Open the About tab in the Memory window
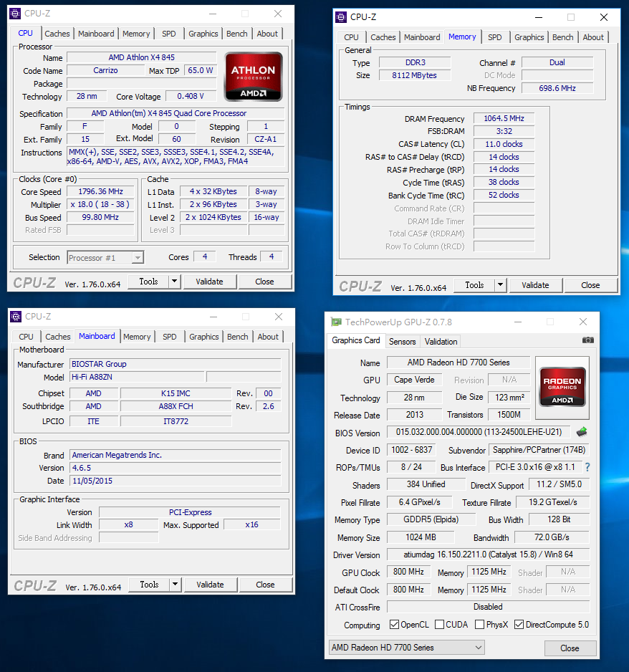Image resolution: width=629 pixels, height=672 pixels. [x=593, y=37]
